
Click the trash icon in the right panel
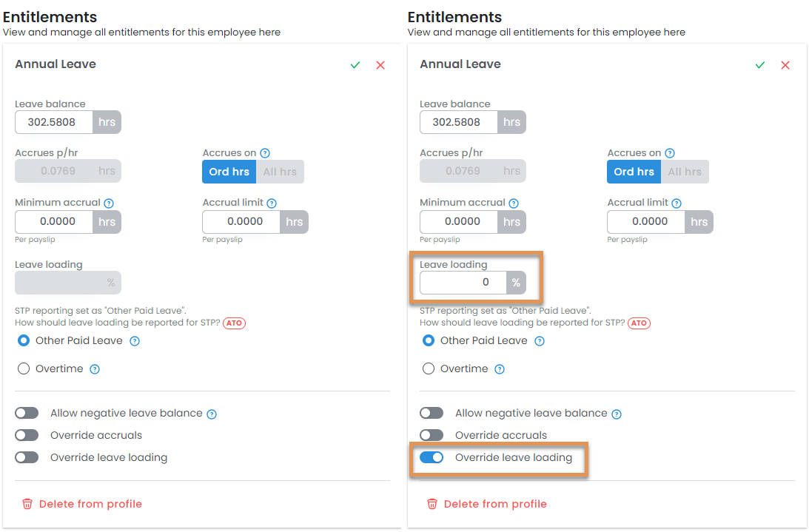point(432,504)
